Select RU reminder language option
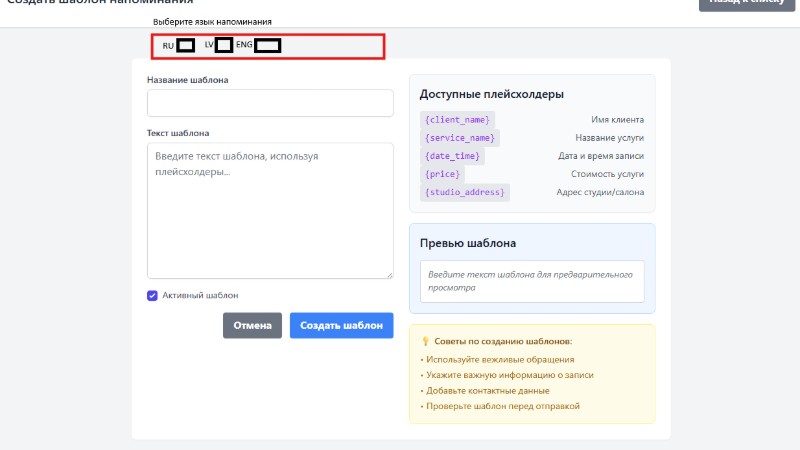This screenshot has width=800, height=450. click(x=185, y=45)
